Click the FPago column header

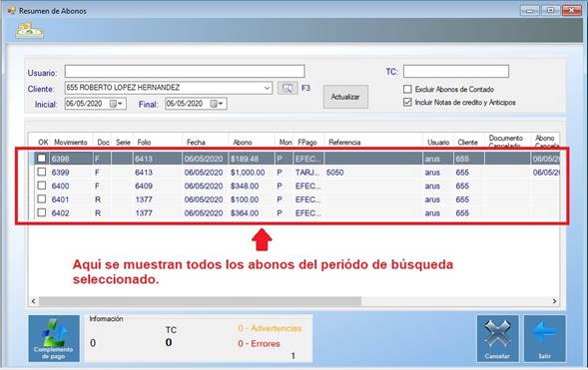[x=307, y=143]
